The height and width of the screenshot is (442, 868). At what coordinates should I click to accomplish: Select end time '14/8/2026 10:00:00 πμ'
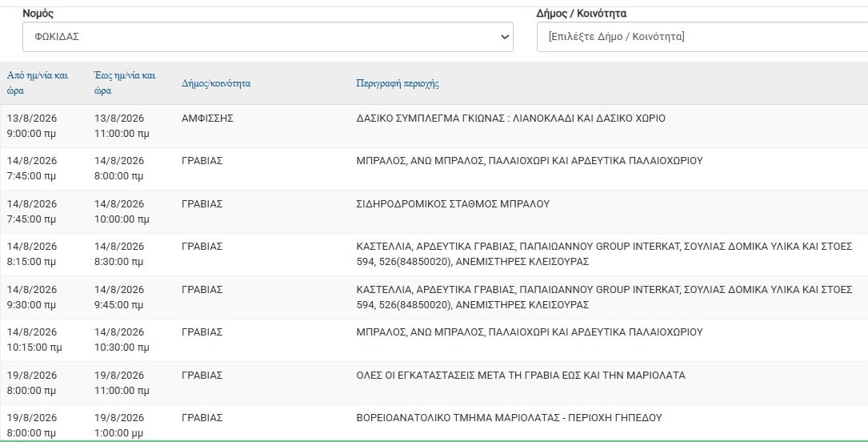click(x=122, y=211)
